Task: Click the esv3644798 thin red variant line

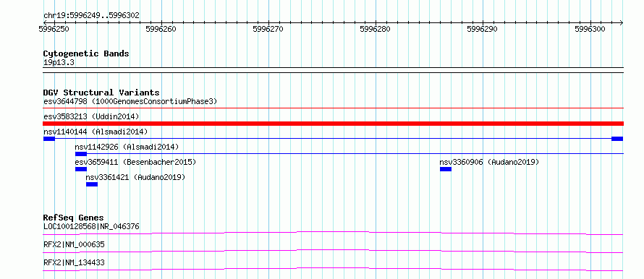Action: coord(333,108)
